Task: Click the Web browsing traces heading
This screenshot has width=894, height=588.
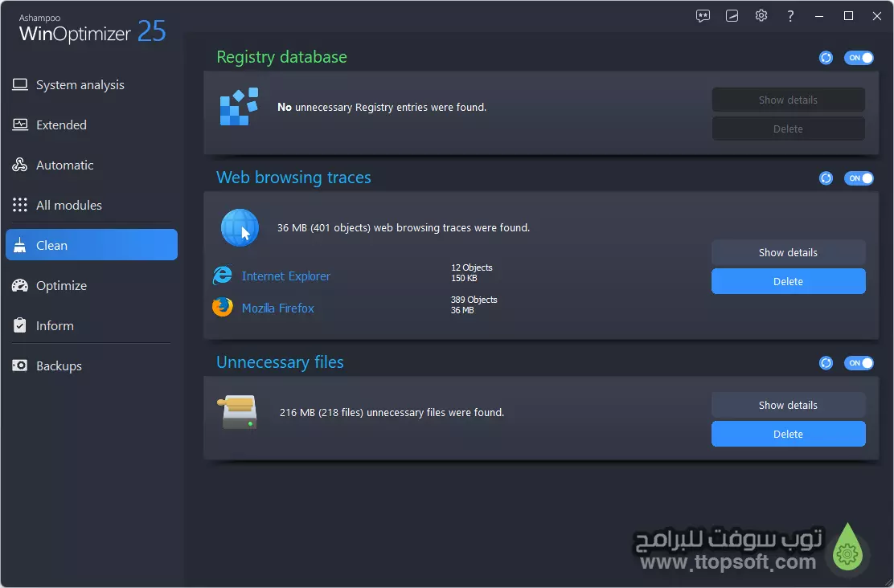Action: (x=293, y=178)
